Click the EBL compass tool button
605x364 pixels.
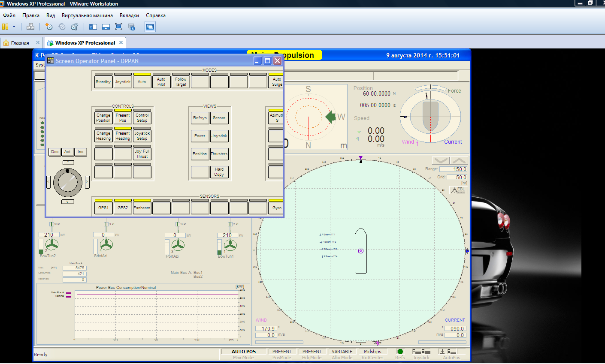[x=458, y=190]
